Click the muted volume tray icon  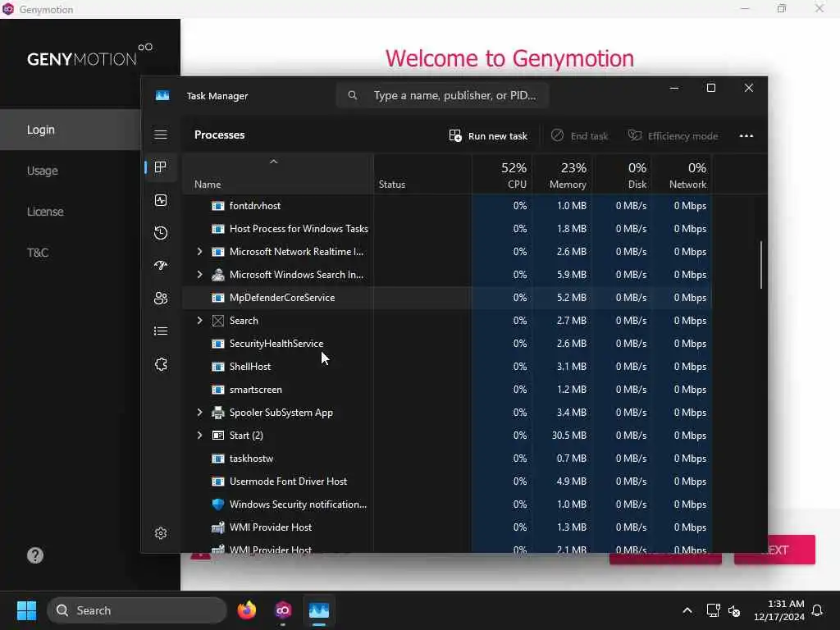734,610
